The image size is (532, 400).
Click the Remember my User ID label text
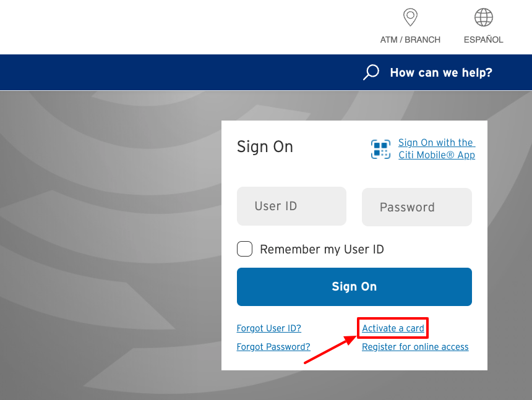coord(322,250)
